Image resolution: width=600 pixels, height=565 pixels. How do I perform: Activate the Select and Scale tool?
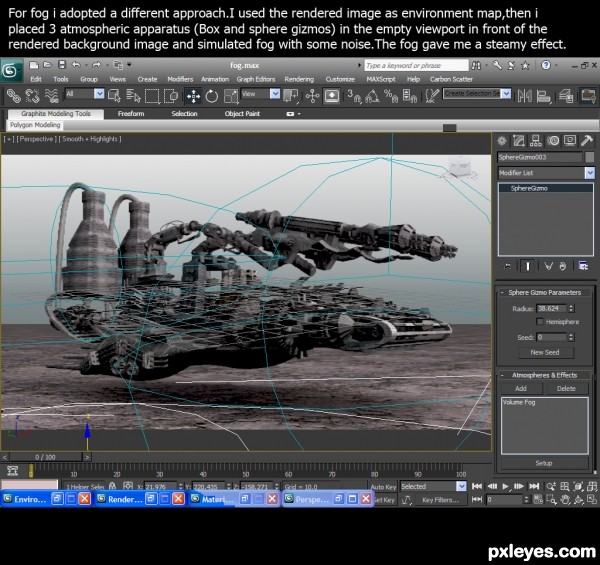[231, 96]
